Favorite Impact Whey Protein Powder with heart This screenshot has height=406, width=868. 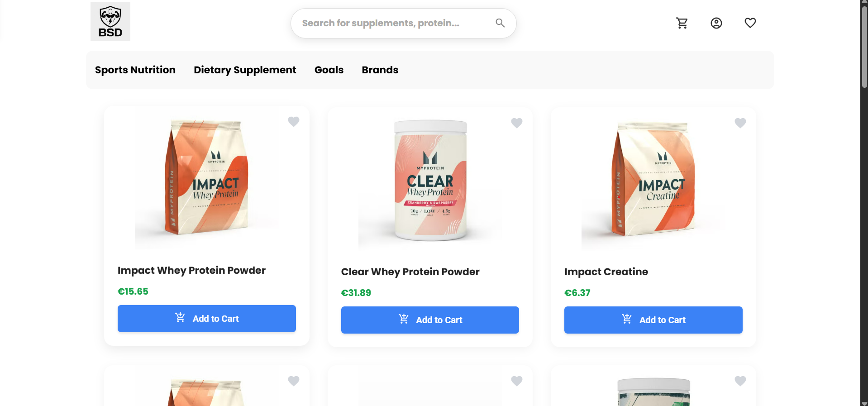(294, 121)
